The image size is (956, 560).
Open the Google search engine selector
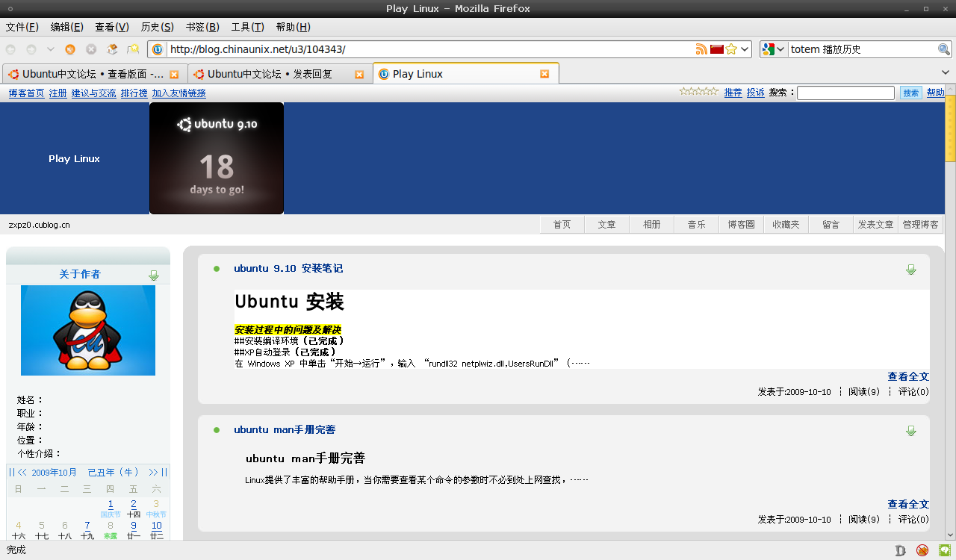point(774,49)
